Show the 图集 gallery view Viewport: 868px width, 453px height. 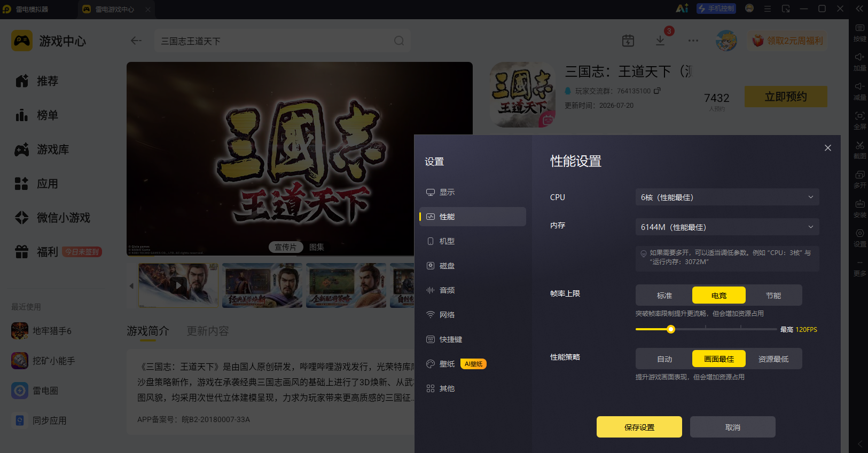(317, 247)
